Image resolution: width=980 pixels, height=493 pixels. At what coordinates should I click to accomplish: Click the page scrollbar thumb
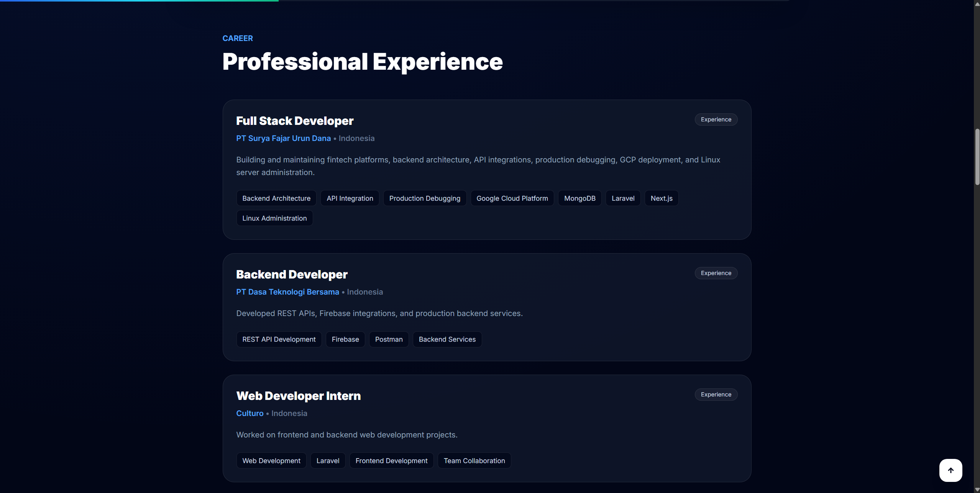977,157
